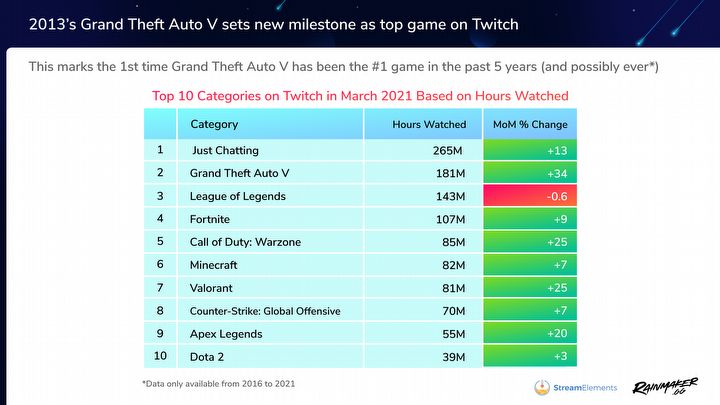Click the Grand Theft Auto V row
Image resolution: width=720 pixels, height=405 pixels.
(x=360, y=173)
